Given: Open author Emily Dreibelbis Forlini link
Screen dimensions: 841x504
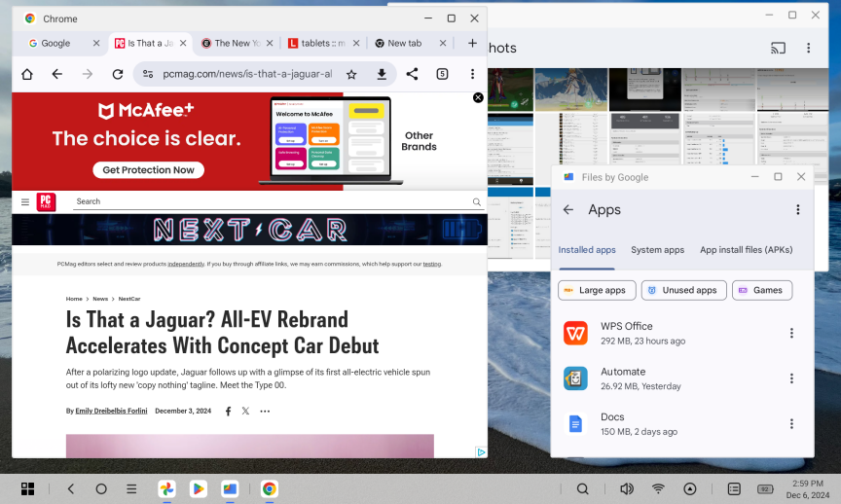Looking at the screenshot, I should tap(111, 412).
